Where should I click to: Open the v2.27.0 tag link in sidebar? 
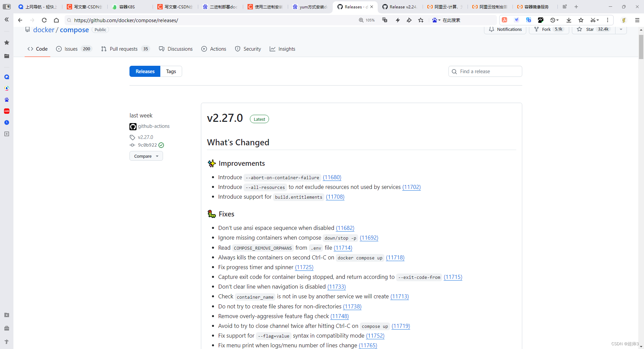tap(145, 137)
